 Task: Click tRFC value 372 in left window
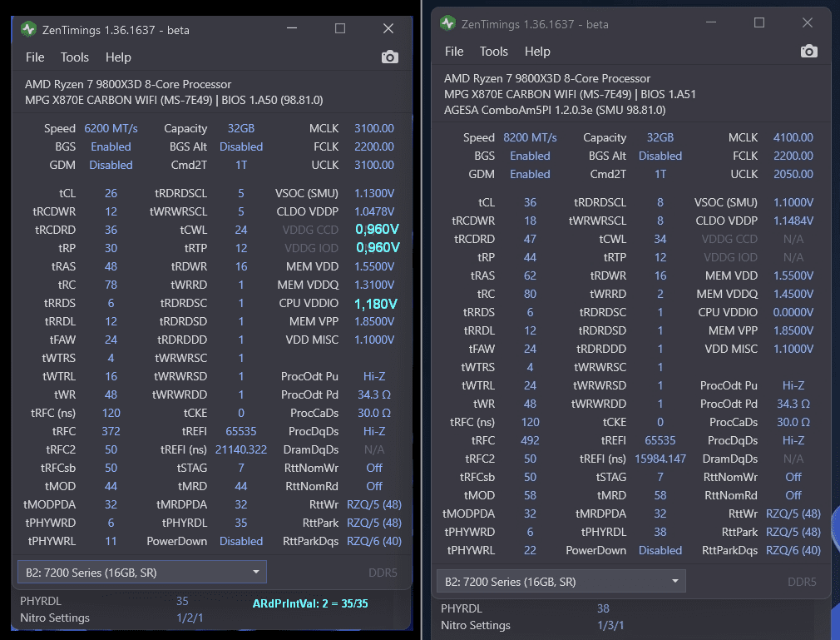pyautogui.click(x=111, y=431)
